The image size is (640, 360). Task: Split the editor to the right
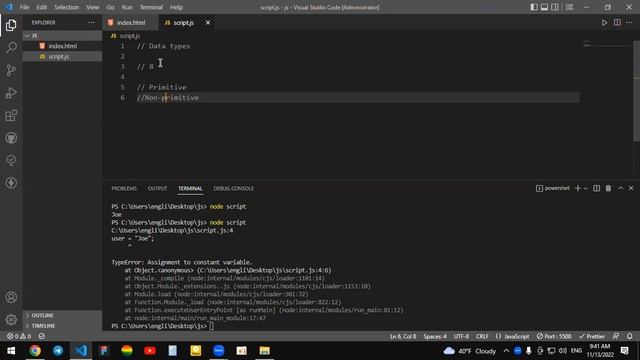(x=617, y=23)
